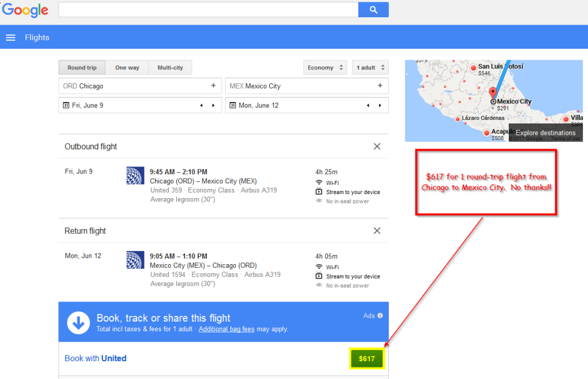Screen dimensions: 588x379
Task: Click the Acapulco map marker
Action: (486, 133)
